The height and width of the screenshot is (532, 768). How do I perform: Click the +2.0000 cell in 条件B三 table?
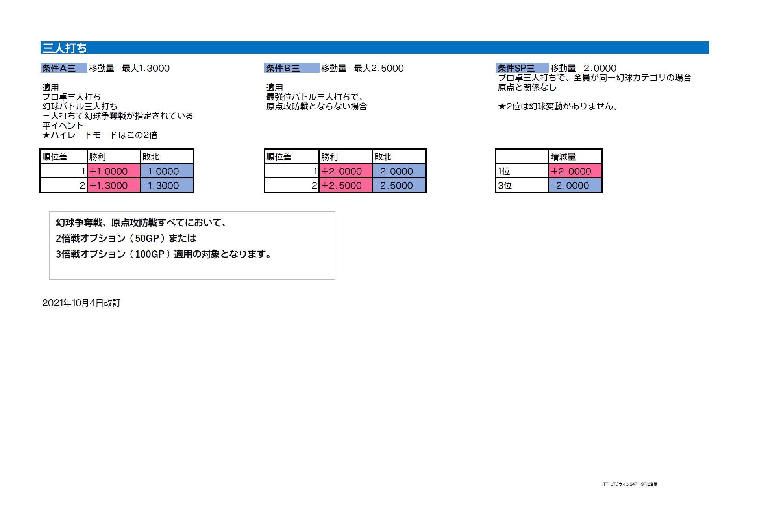click(346, 171)
